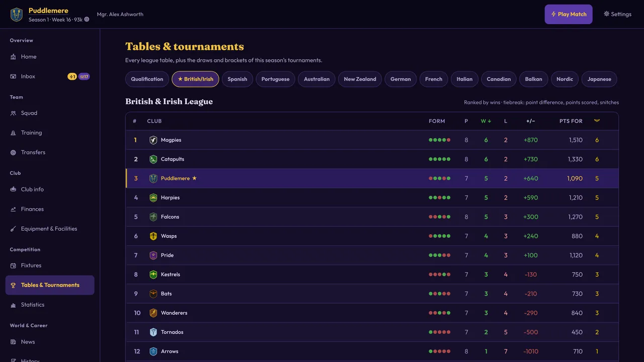The height and width of the screenshot is (362, 644).
Task: Open News using its sidebar icon
Action: click(x=13, y=342)
